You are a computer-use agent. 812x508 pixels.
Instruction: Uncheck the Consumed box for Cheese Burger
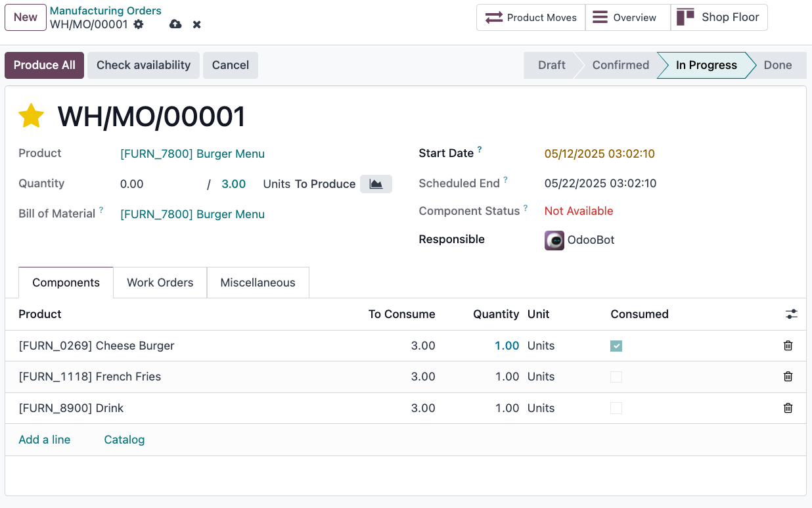[616, 345]
